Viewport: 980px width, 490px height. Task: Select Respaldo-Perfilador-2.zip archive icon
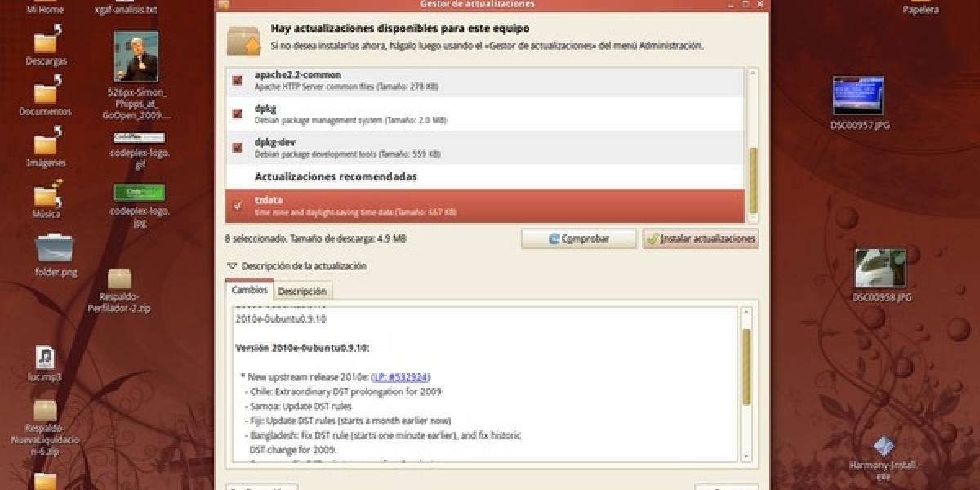coord(119,279)
